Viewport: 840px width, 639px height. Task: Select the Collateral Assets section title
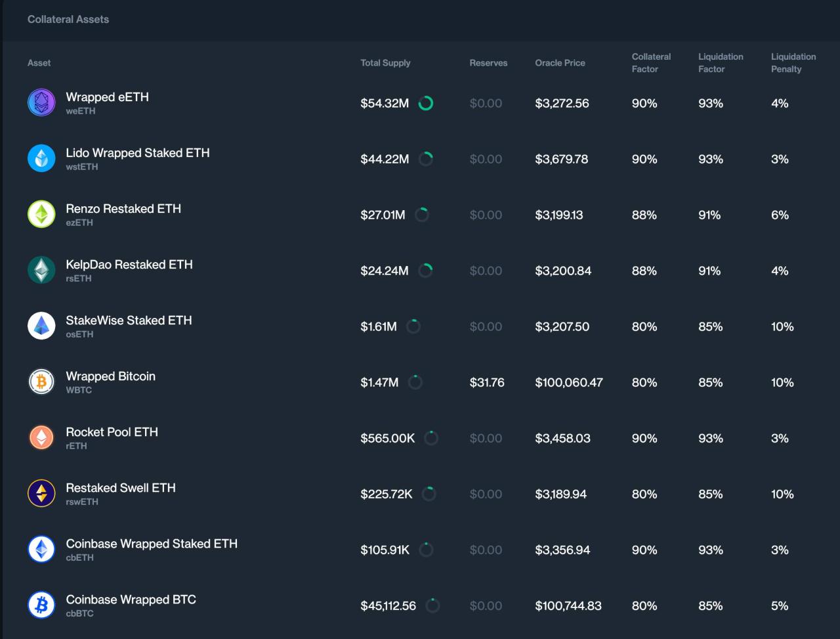pos(68,20)
